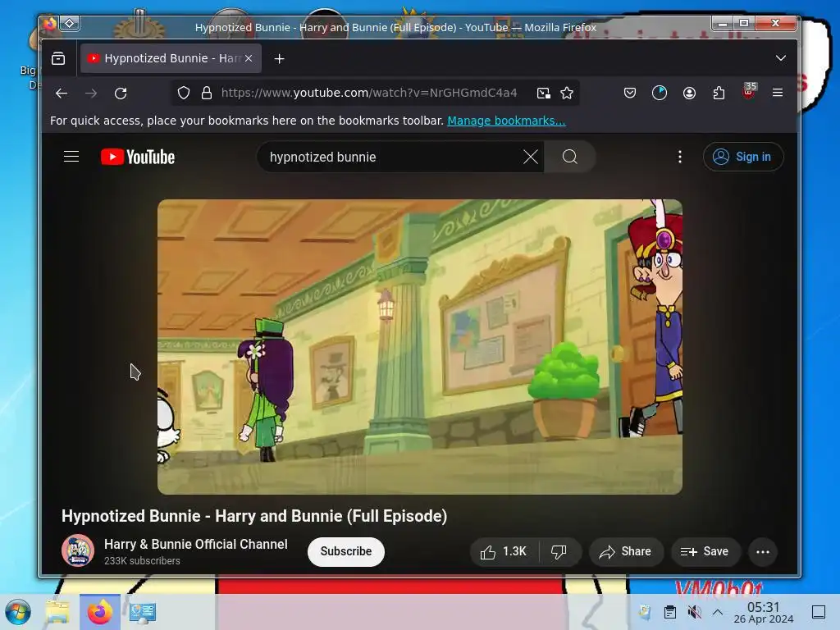Go back one page

(62, 94)
